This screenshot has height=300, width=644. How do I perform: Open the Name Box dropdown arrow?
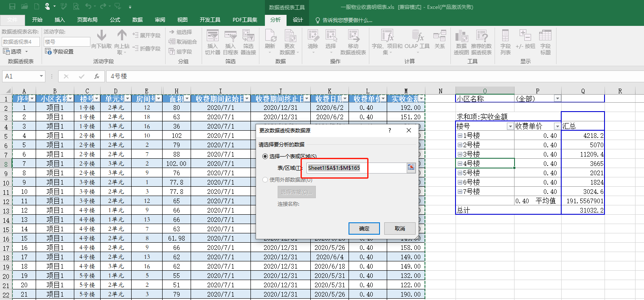coord(41,76)
